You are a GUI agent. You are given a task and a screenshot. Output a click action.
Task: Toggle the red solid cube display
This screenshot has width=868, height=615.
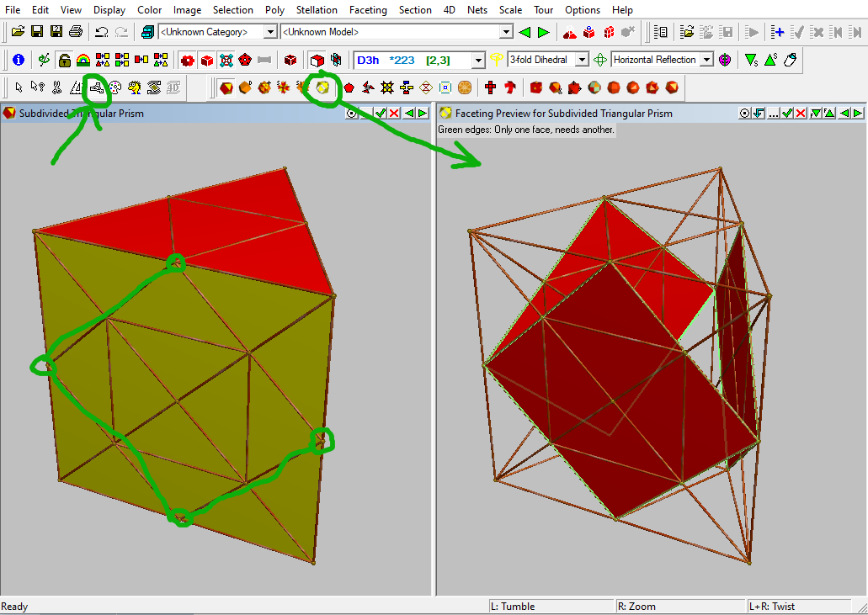207,60
